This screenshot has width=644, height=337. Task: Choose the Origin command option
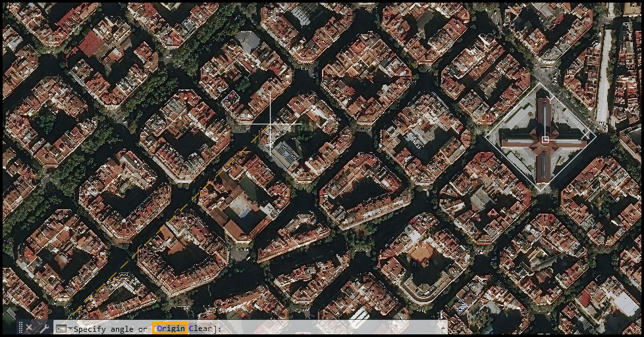point(171,328)
